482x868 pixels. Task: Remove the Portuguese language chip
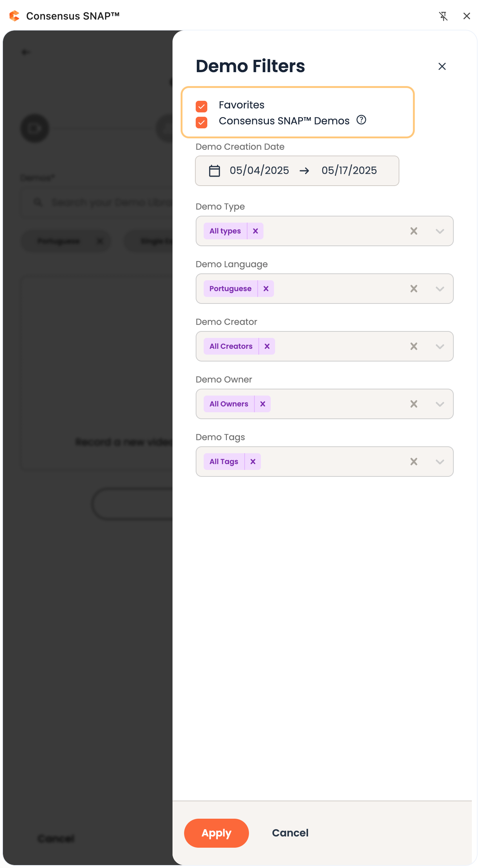coord(266,289)
